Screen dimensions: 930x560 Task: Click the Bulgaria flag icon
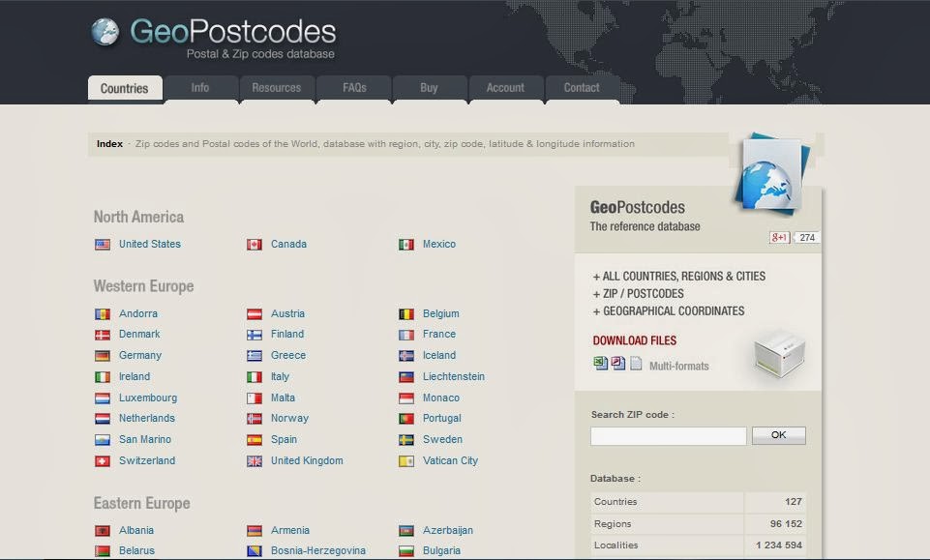coord(406,551)
